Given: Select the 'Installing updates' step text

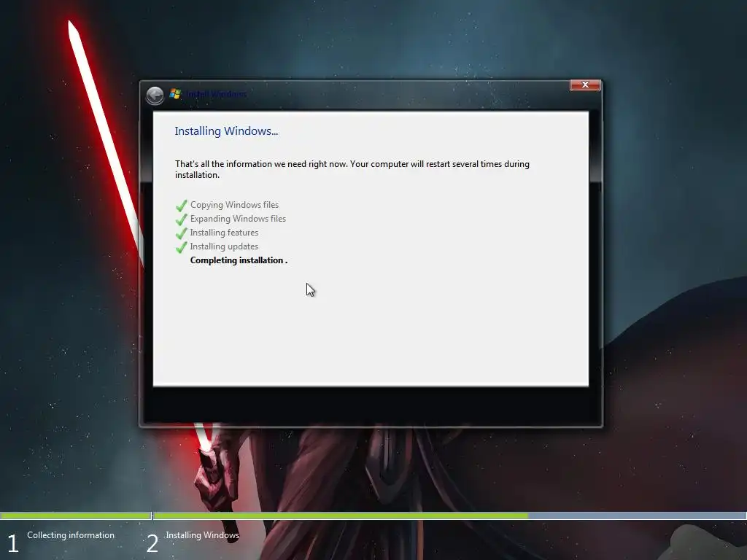Looking at the screenshot, I should [x=224, y=246].
